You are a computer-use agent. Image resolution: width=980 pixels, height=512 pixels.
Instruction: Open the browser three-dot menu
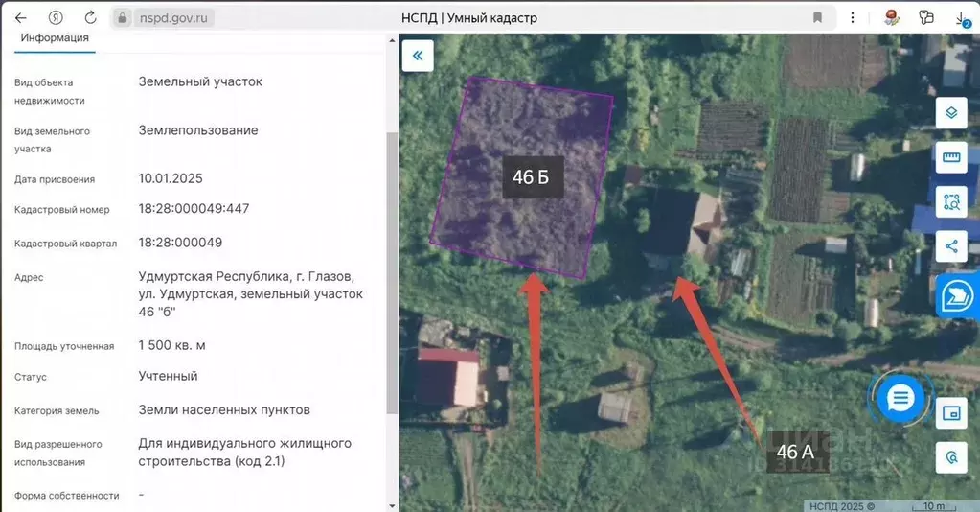(853, 17)
